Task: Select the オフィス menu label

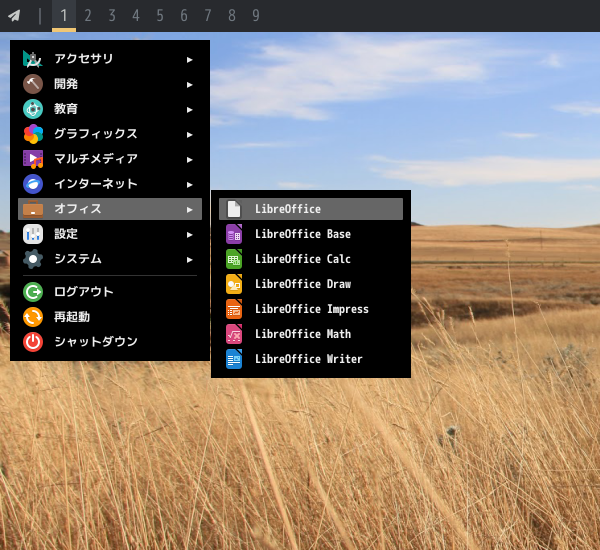Action: point(78,209)
